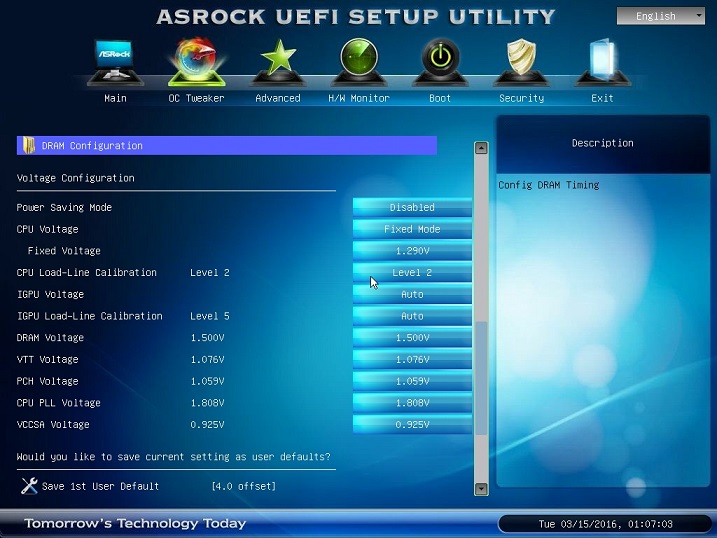Change the VTT Voltage 1.076V setting
This screenshot has height=538, width=717.
point(412,359)
